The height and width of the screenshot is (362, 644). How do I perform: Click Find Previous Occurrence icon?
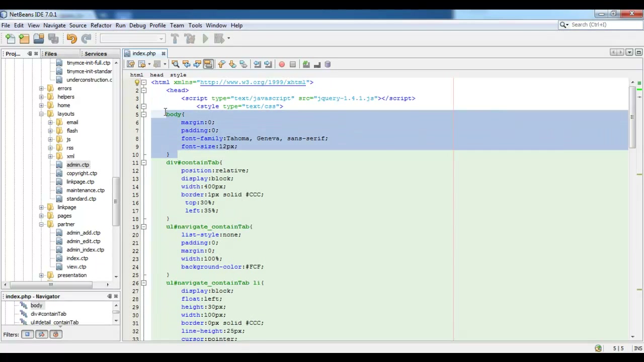click(186, 64)
